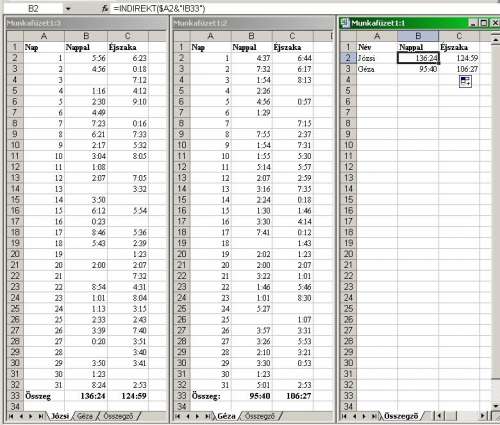500x425 pixels.
Task: Select Géza sheet tab in Munkafüzet1:3
Action: pos(85,416)
